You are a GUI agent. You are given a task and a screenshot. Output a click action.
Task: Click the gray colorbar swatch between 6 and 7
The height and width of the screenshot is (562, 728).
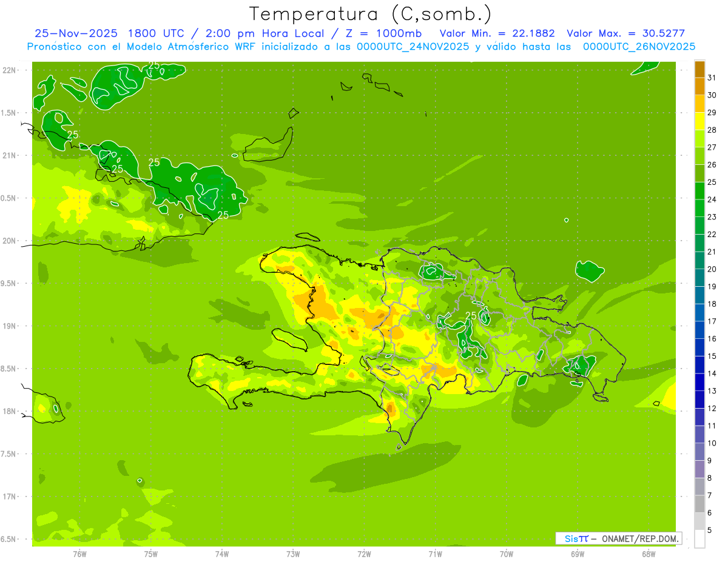coord(699,504)
